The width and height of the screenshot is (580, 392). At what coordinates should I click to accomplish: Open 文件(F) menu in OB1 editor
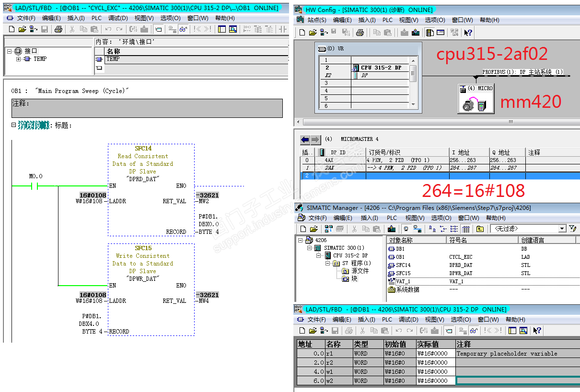(26, 18)
